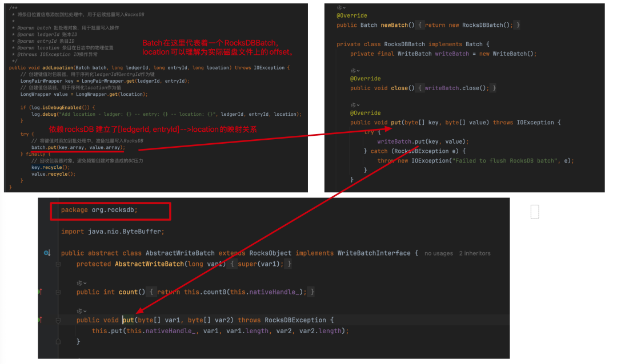Open author hint icon above close() Override

(x=355, y=71)
